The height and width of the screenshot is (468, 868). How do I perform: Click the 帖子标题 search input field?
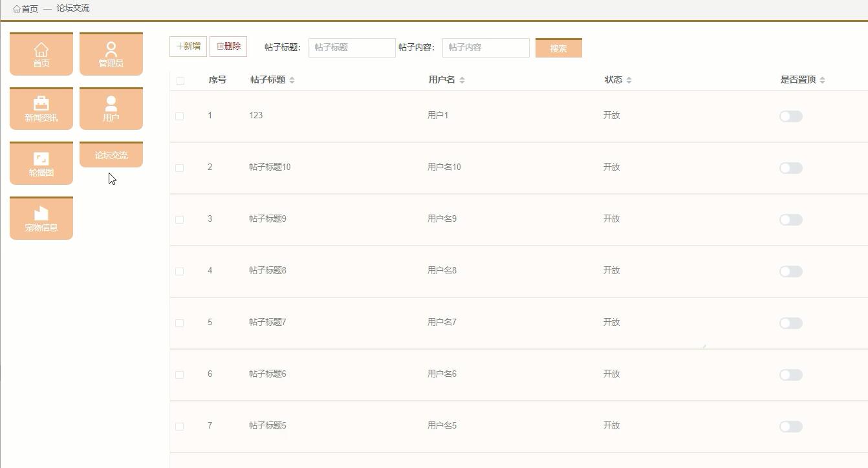pyautogui.click(x=351, y=47)
